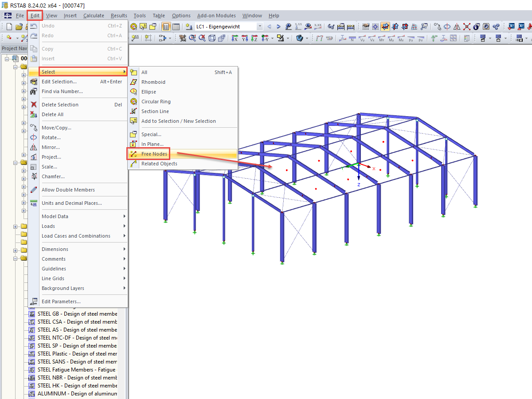Click the Rhomboid selection icon in submenu
This screenshot has width=532, height=399.
pyautogui.click(x=133, y=82)
